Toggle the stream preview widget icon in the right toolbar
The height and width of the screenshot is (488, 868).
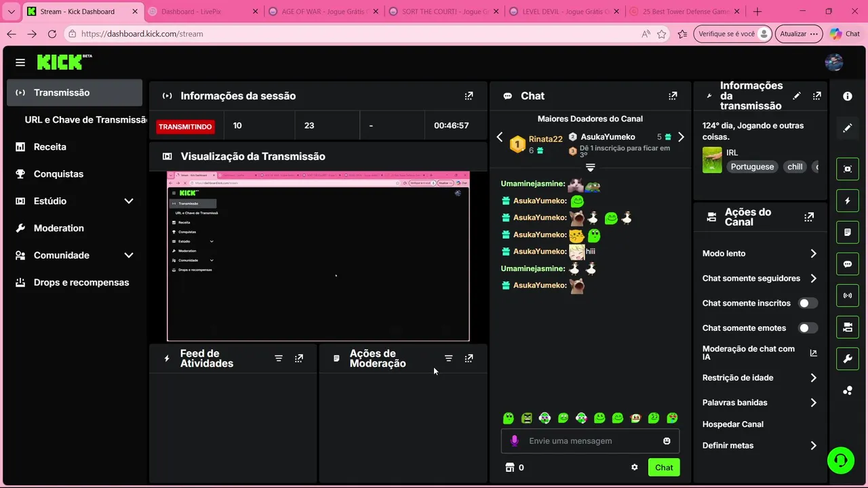pyautogui.click(x=848, y=169)
